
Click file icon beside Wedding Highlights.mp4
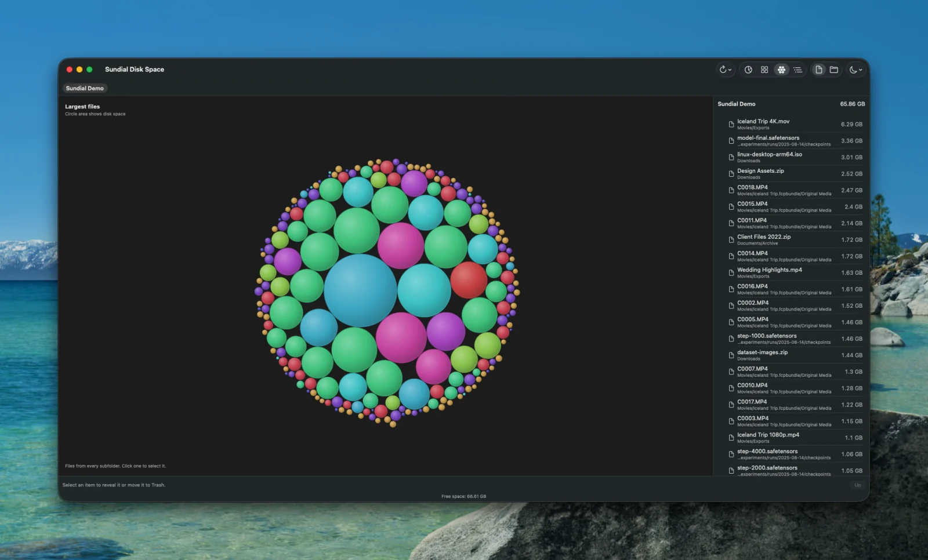tap(731, 273)
